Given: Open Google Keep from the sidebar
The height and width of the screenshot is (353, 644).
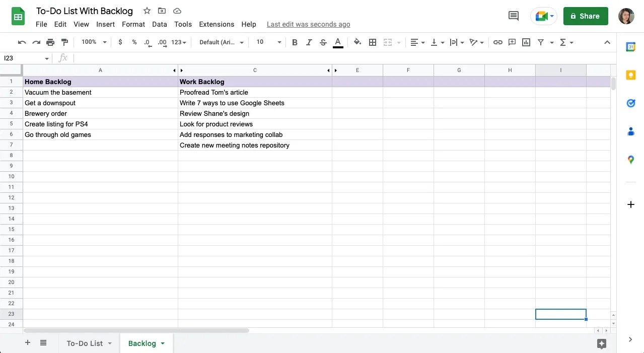Looking at the screenshot, I should (631, 75).
